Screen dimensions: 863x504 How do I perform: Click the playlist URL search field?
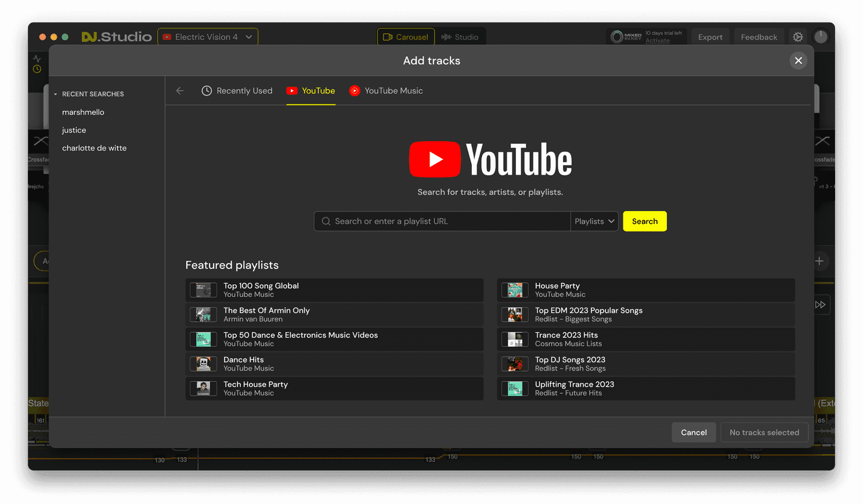(442, 221)
